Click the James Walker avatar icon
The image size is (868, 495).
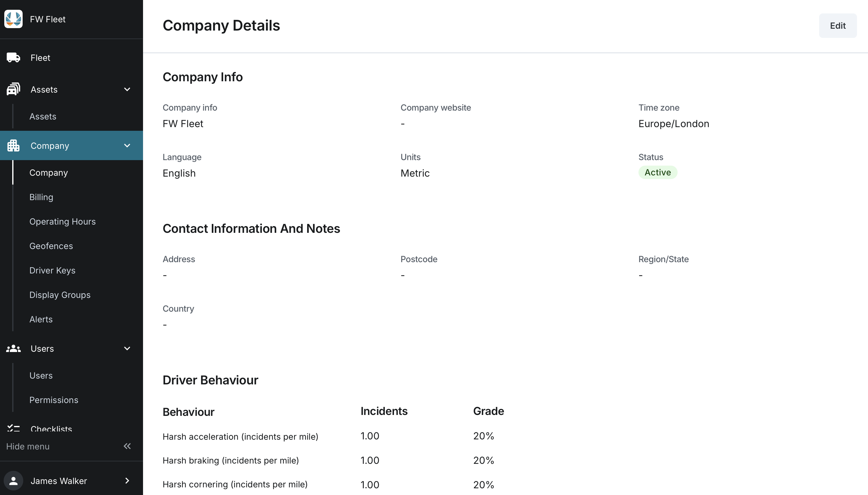(x=13, y=480)
